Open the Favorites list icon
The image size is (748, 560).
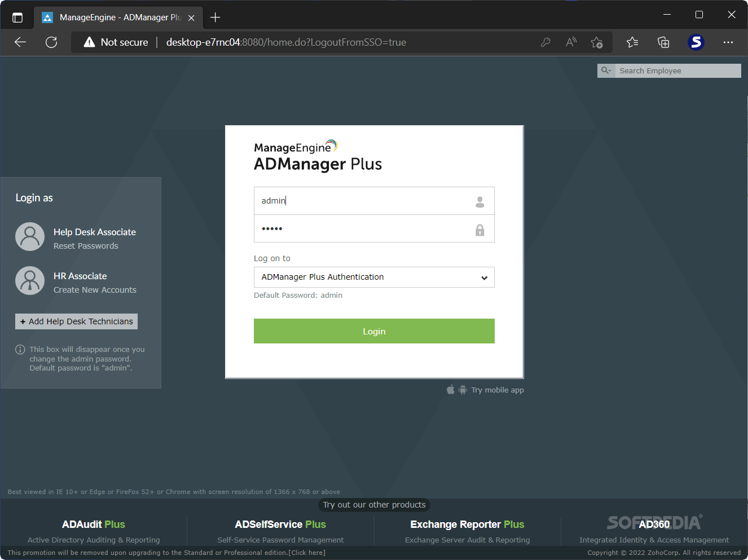coord(632,42)
